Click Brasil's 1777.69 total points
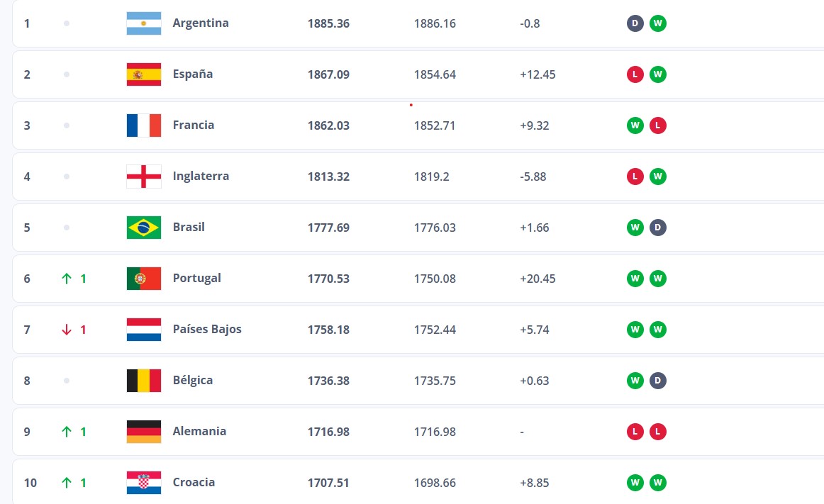This screenshot has width=824, height=504. (328, 228)
